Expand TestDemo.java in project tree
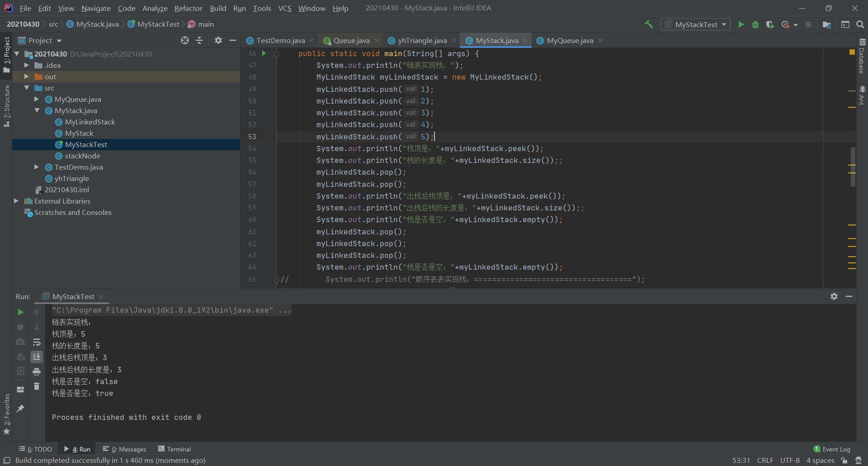868x466 pixels. click(37, 167)
